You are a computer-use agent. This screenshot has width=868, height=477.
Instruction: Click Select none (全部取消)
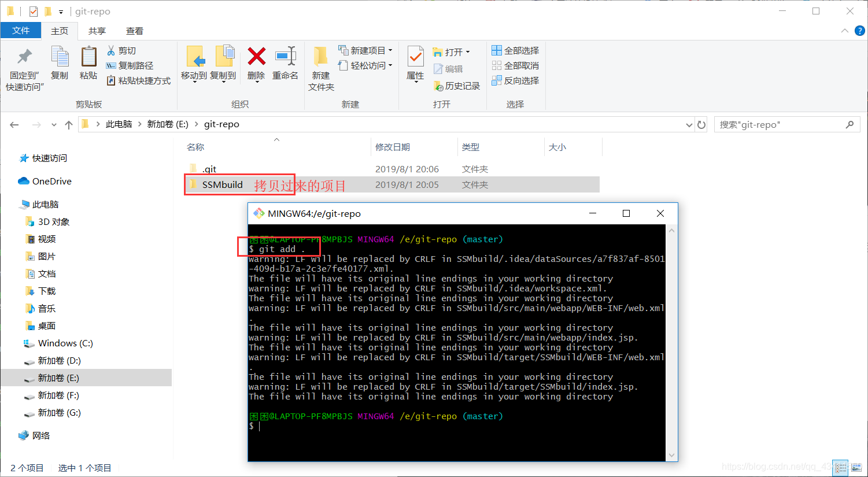515,65
